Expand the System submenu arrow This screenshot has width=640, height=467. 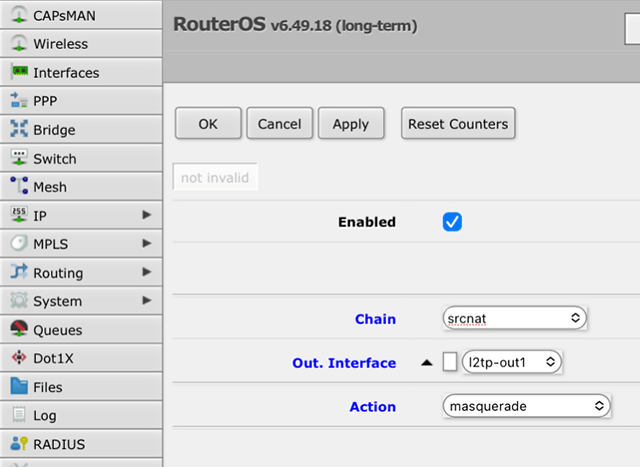click(147, 300)
